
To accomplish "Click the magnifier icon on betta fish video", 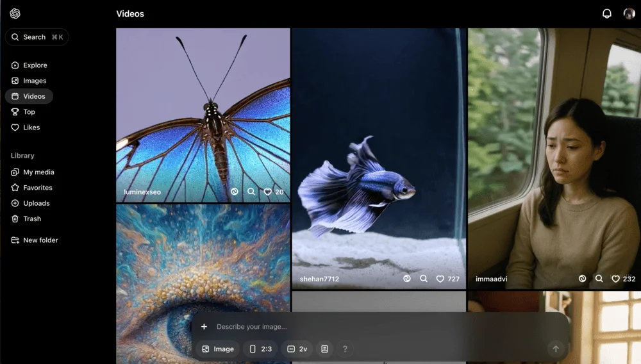I will coord(424,279).
